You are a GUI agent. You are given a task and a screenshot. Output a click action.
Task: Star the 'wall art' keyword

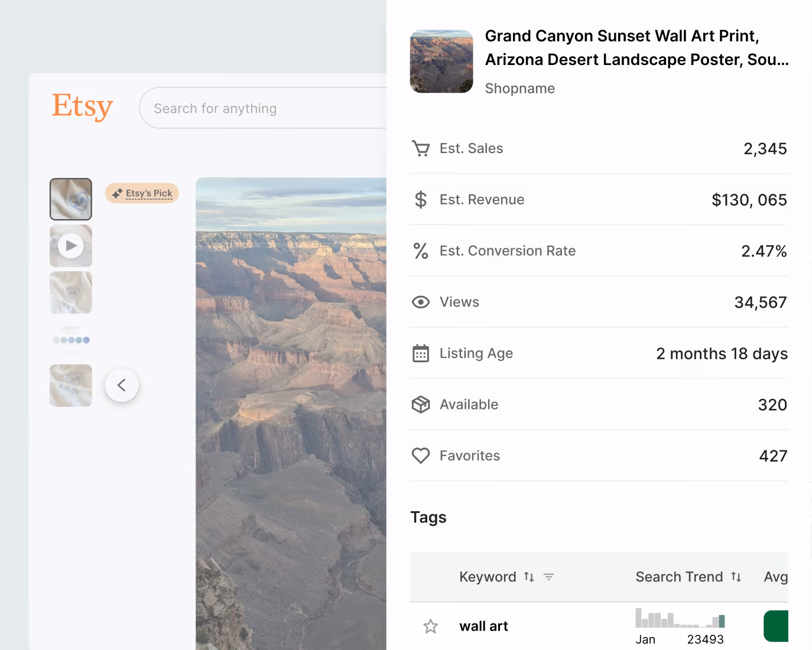click(x=431, y=626)
